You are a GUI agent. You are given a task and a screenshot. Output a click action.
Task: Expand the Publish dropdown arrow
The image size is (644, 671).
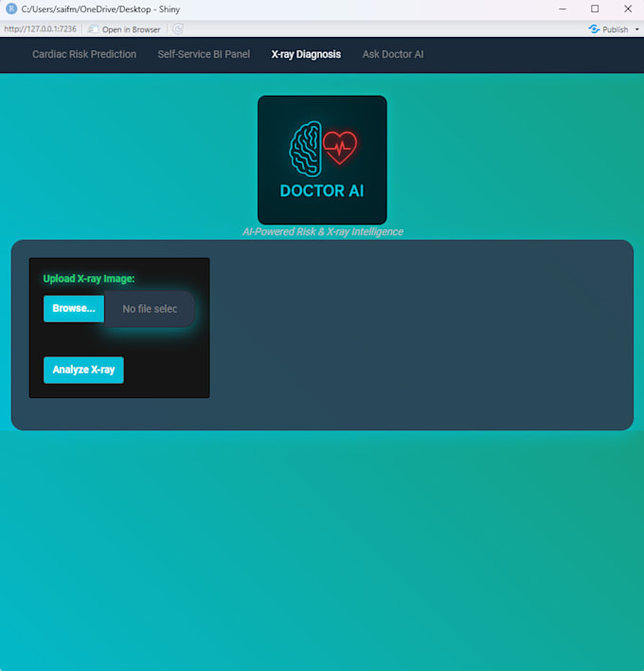click(636, 29)
